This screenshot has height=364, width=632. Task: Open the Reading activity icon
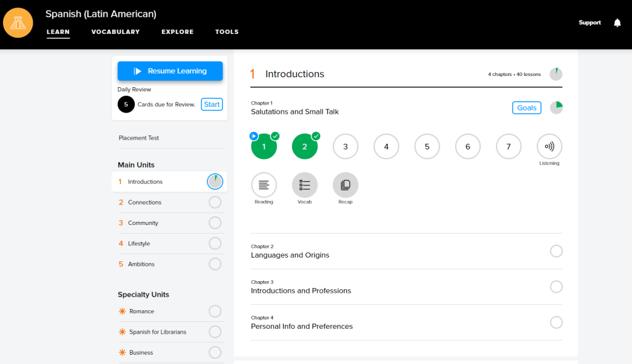coord(264,185)
